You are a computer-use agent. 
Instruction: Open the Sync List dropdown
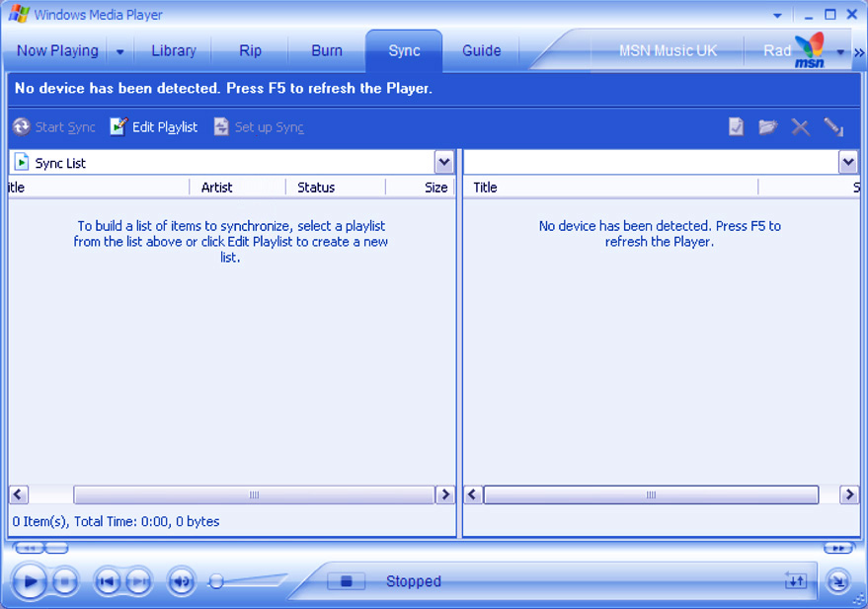coord(444,163)
